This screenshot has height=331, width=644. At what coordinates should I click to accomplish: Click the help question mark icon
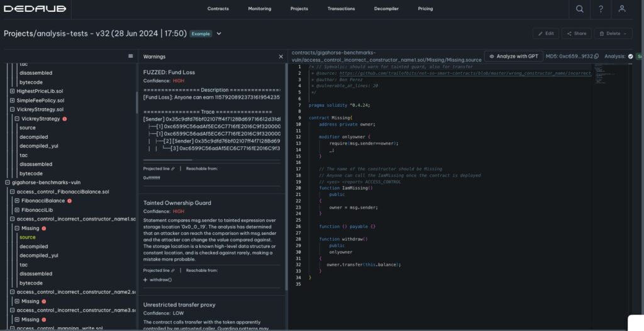601,9
